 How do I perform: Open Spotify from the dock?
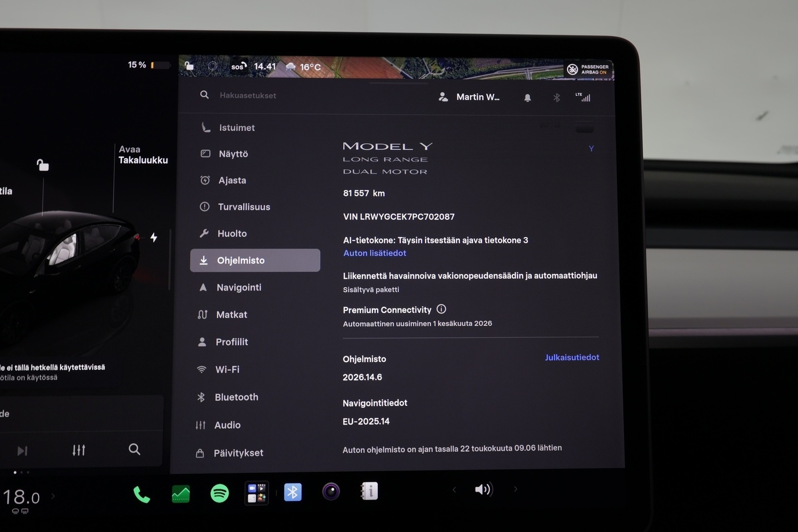pos(220,494)
